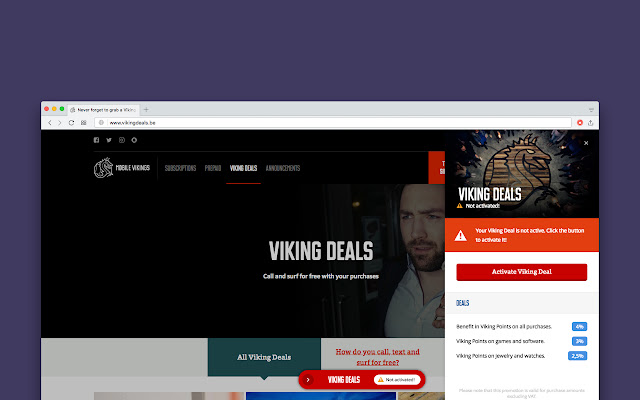Image resolution: width=640 pixels, height=400 pixels.
Task: Go back with the browser back arrow
Action: coord(50,122)
